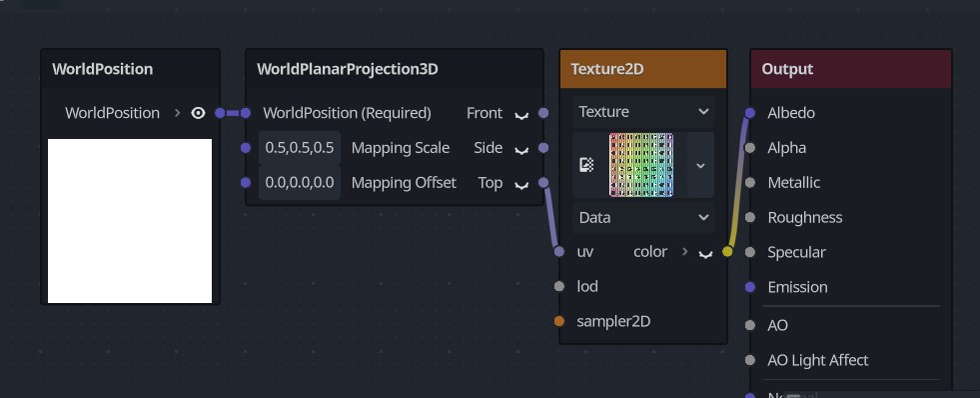The width and height of the screenshot is (980, 398).
Task: Expand the Front output chevron
Action: click(521, 115)
